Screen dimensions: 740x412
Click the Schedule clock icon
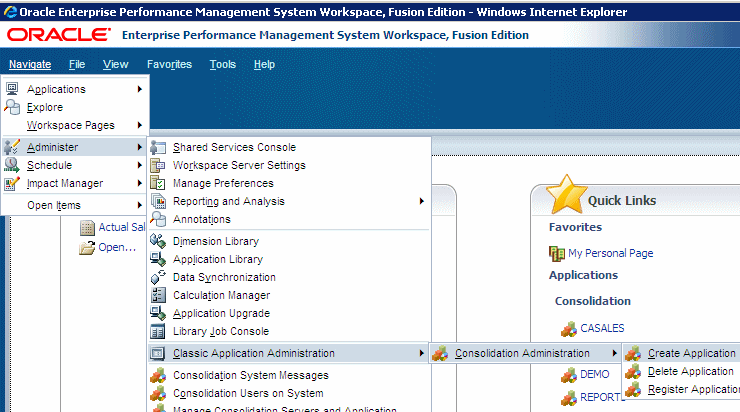[12, 165]
